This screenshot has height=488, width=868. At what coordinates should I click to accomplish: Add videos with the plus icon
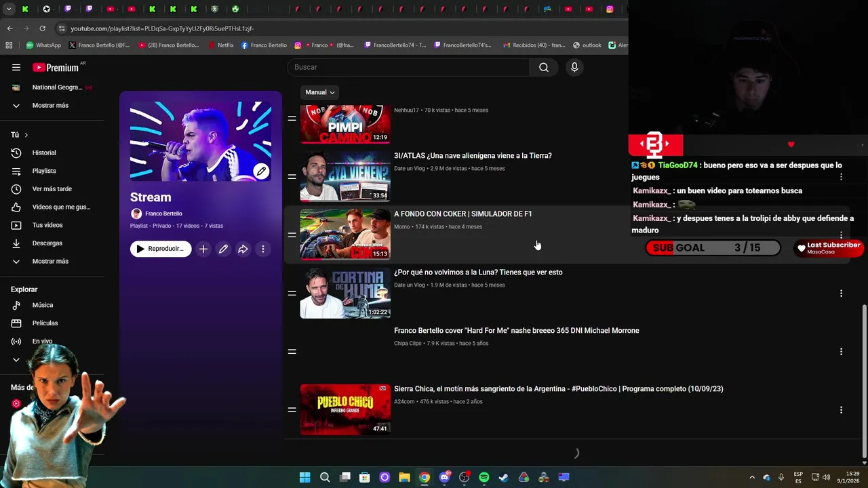tap(203, 249)
